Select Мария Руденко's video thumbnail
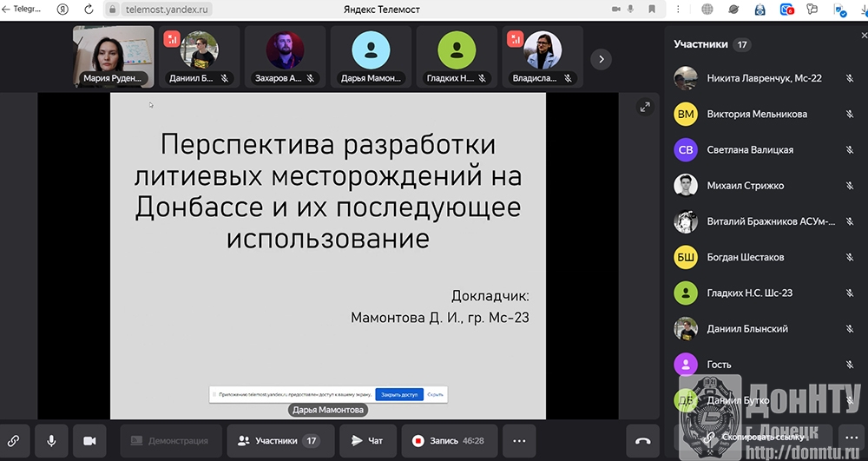Viewport: 868px width, 461px height. (113, 56)
